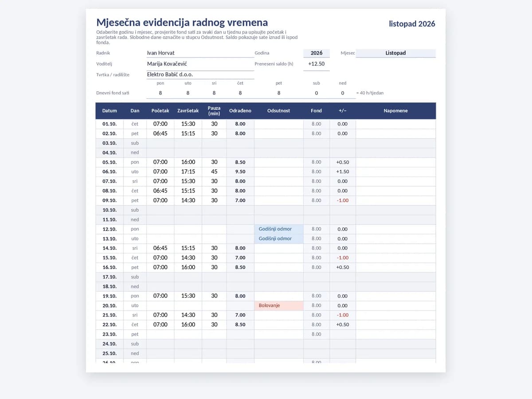The height and width of the screenshot is (399, 532).
Task: Click end time 14:30 for 09.10.
Action: click(x=188, y=200)
